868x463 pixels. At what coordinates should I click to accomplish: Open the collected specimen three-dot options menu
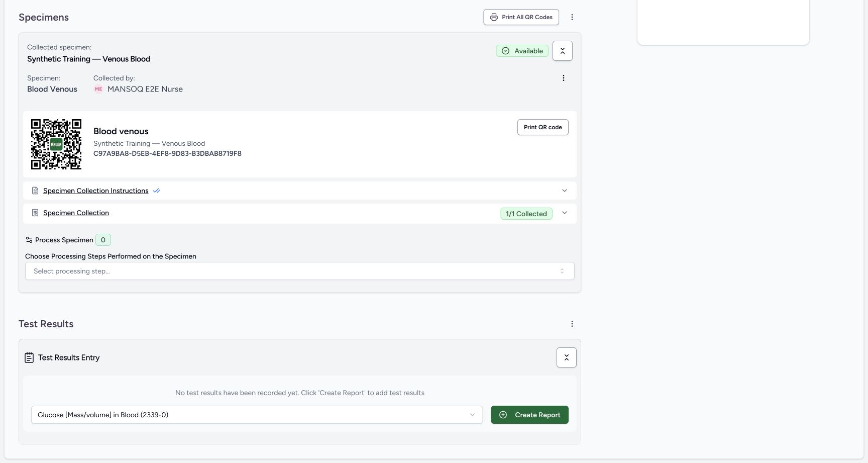coord(563,78)
